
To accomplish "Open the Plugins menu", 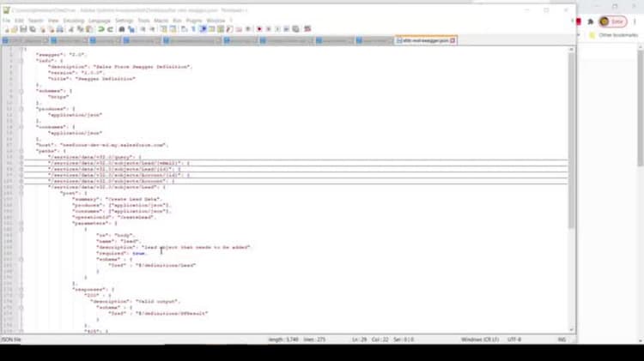I will 194,21.
